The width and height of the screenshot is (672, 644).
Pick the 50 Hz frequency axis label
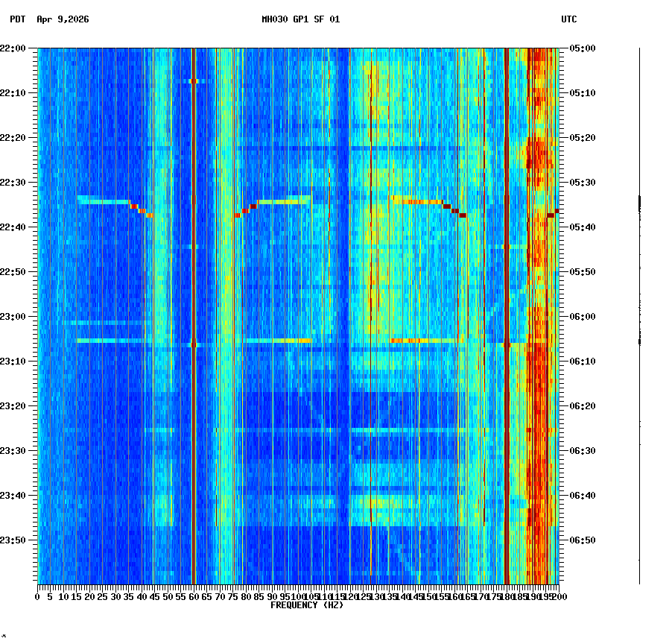(x=168, y=597)
